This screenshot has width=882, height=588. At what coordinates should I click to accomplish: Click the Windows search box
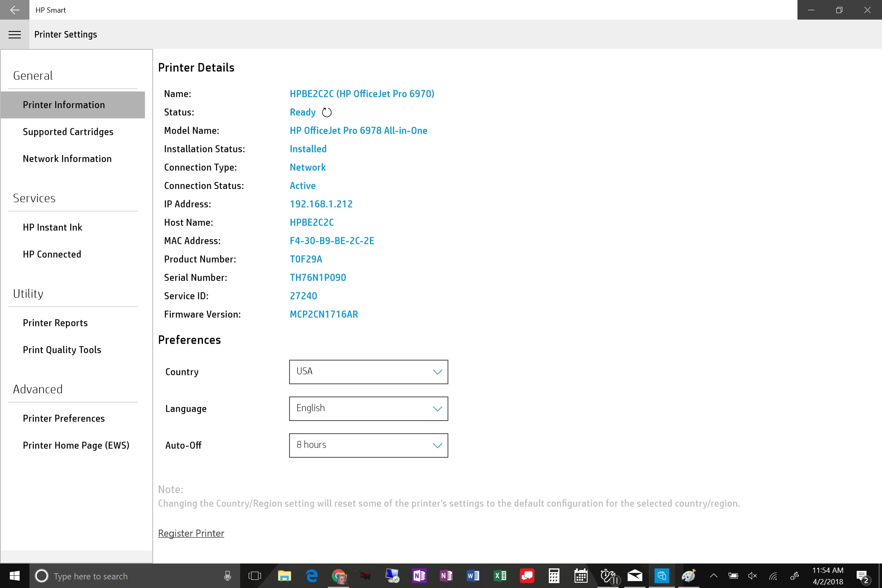[127, 576]
